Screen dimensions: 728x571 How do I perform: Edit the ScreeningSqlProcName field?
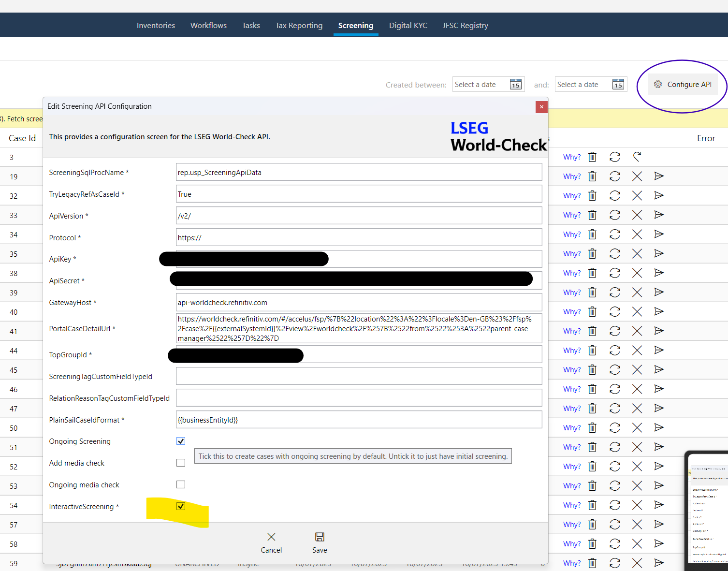(x=359, y=173)
